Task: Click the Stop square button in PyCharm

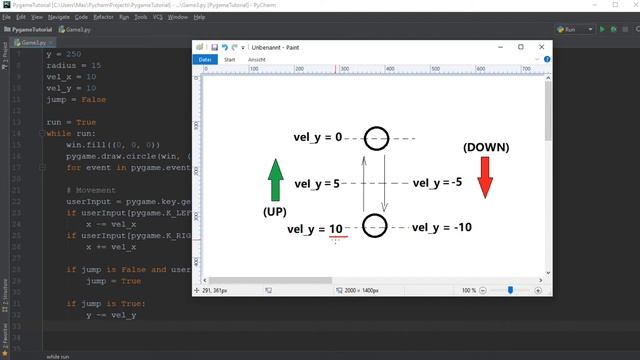Action: tap(625, 29)
